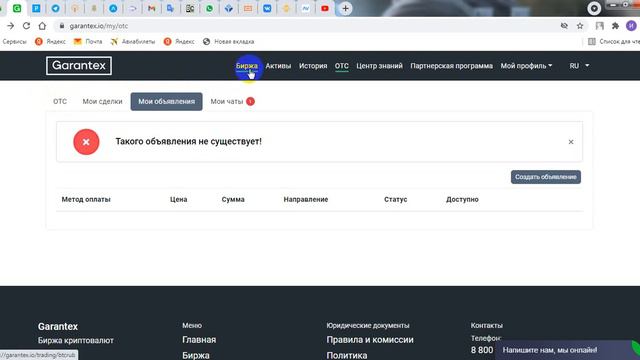Go to the browser home page
Viewport: 640px width, 360px height.
tap(42, 26)
